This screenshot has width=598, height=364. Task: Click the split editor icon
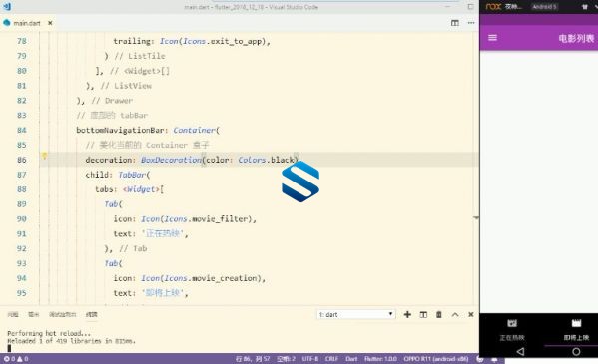(x=454, y=23)
